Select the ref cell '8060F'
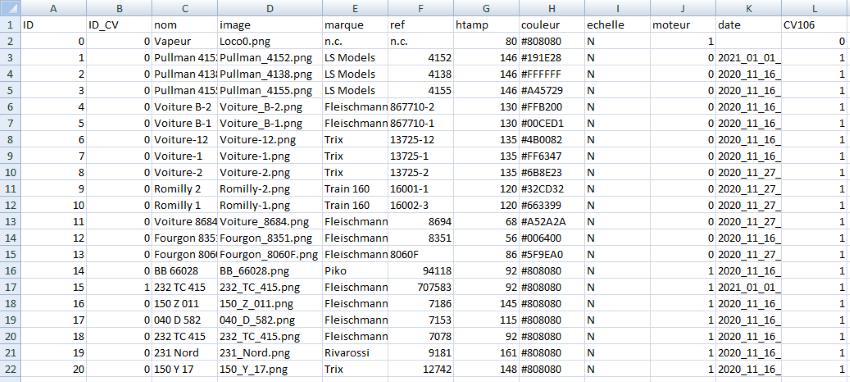The height and width of the screenshot is (382, 850). 421,255
